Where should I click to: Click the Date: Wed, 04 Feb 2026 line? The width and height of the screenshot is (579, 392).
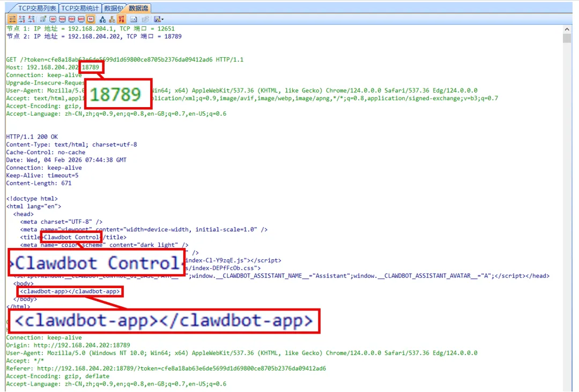[x=66, y=160]
